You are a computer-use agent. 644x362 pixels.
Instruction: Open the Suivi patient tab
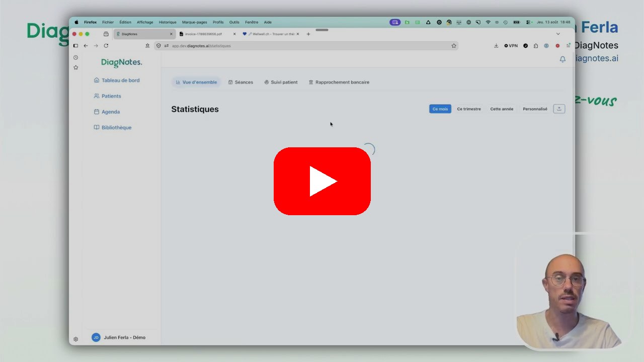click(x=281, y=82)
